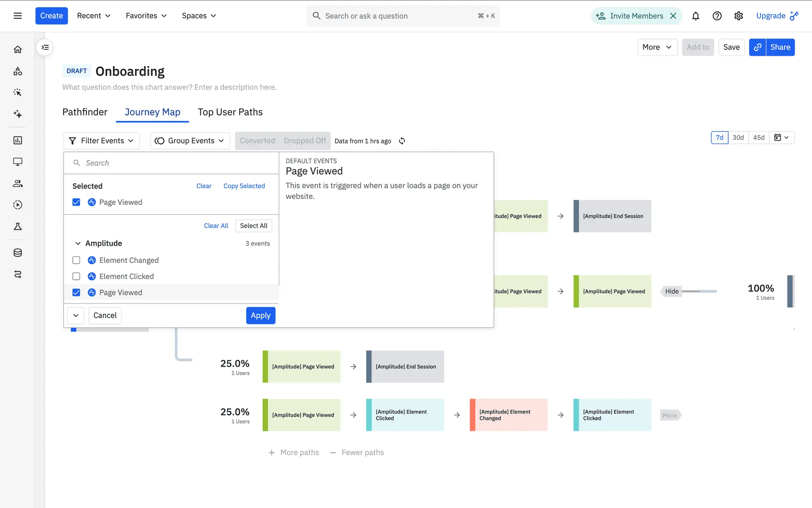Open the settings gear icon
Image resolution: width=812 pixels, height=508 pixels.
click(738, 16)
